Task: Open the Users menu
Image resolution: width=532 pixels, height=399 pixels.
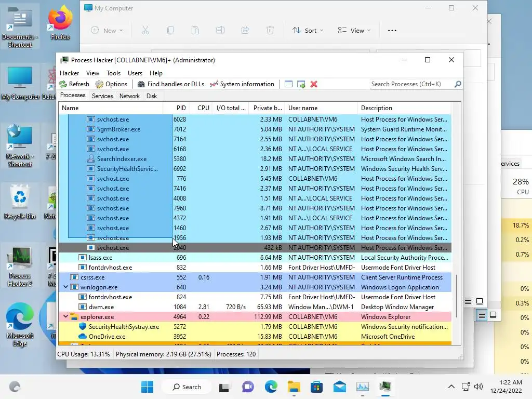Action: tap(135, 73)
